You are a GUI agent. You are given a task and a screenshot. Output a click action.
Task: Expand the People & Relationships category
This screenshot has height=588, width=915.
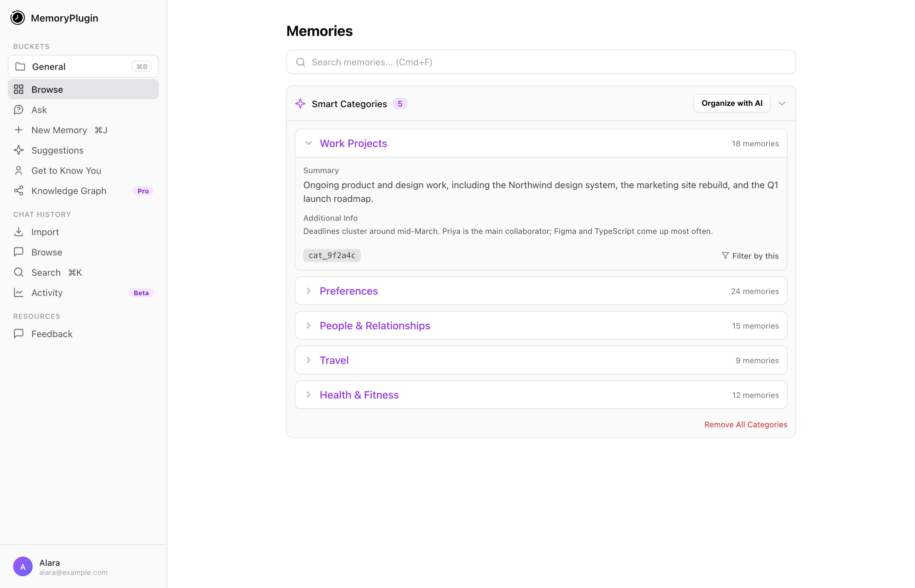coord(308,326)
